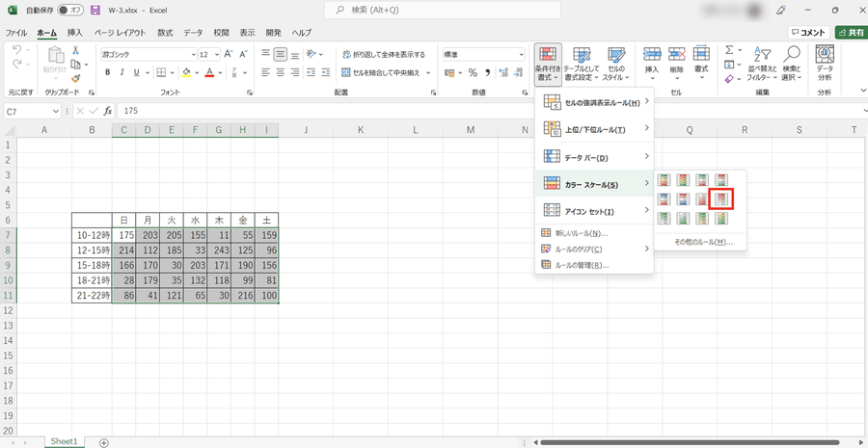Expand the font size dropdown showing 12
Screen dimensions: 868x448
pyautogui.click(x=216, y=55)
